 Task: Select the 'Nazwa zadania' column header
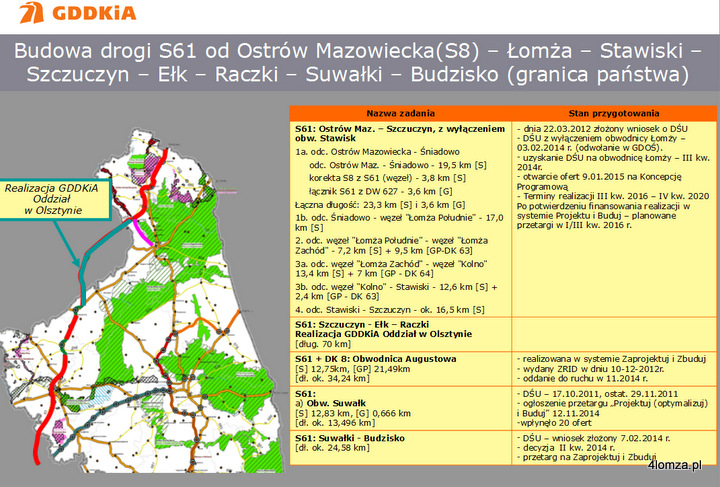(x=400, y=113)
